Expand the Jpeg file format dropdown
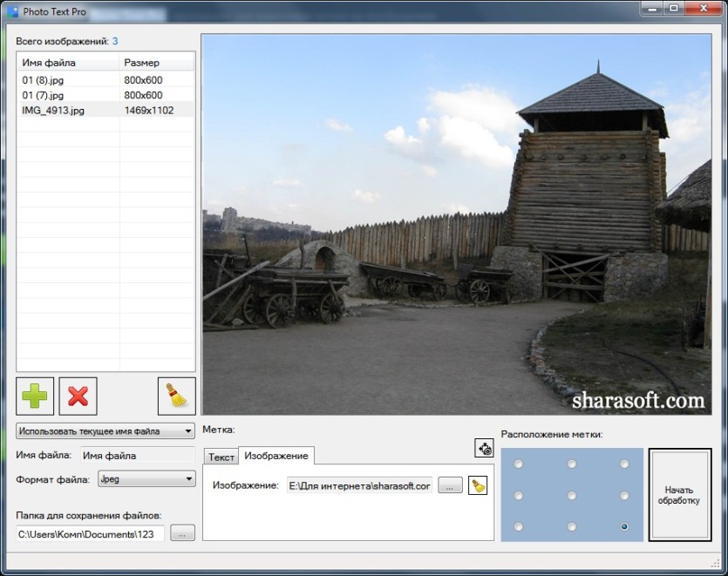This screenshot has width=728, height=576. pos(146,479)
